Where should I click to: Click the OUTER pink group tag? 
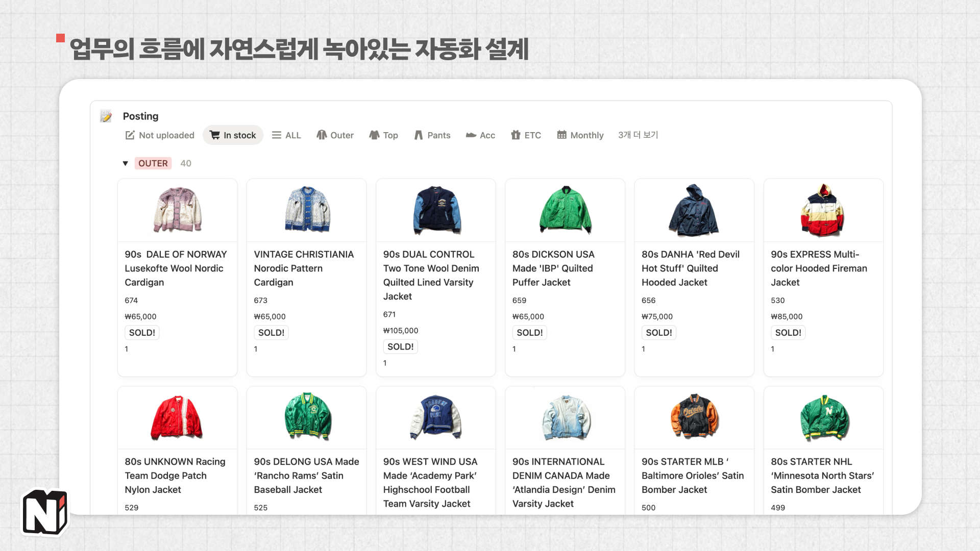(153, 163)
